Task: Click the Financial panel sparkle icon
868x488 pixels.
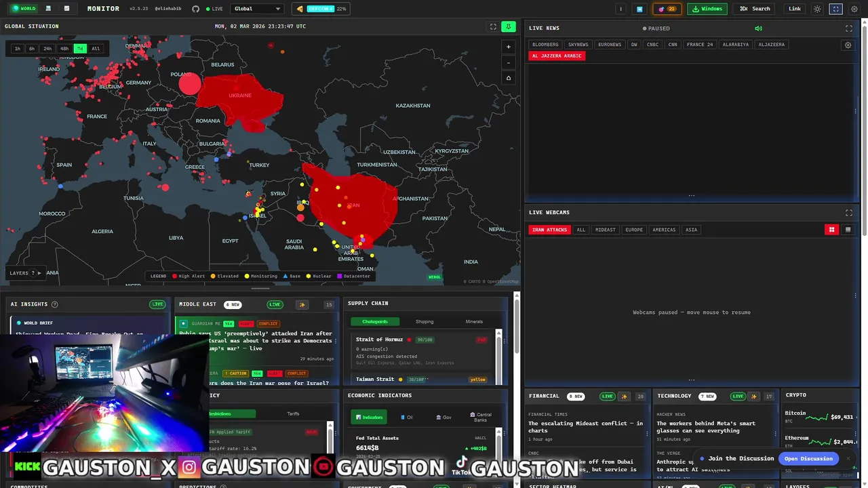Action: point(624,396)
